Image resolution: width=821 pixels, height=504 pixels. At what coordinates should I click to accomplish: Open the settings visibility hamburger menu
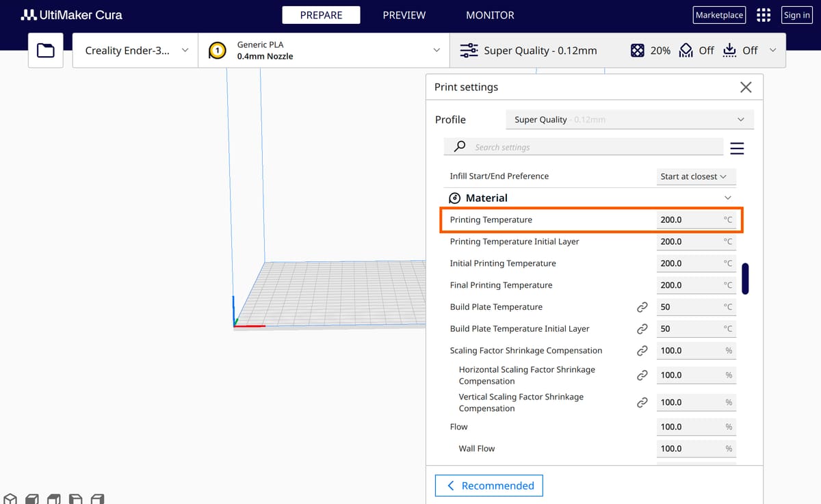pyautogui.click(x=737, y=148)
